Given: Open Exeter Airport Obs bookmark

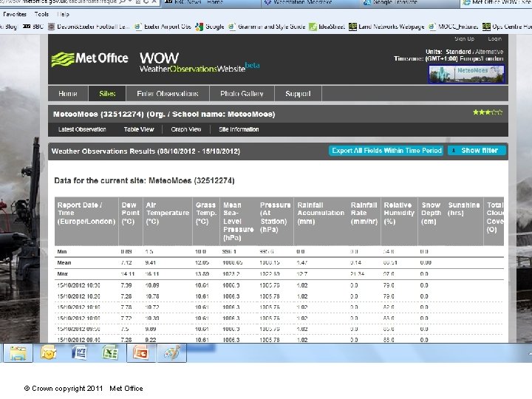Looking at the screenshot, I should pos(163,27).
